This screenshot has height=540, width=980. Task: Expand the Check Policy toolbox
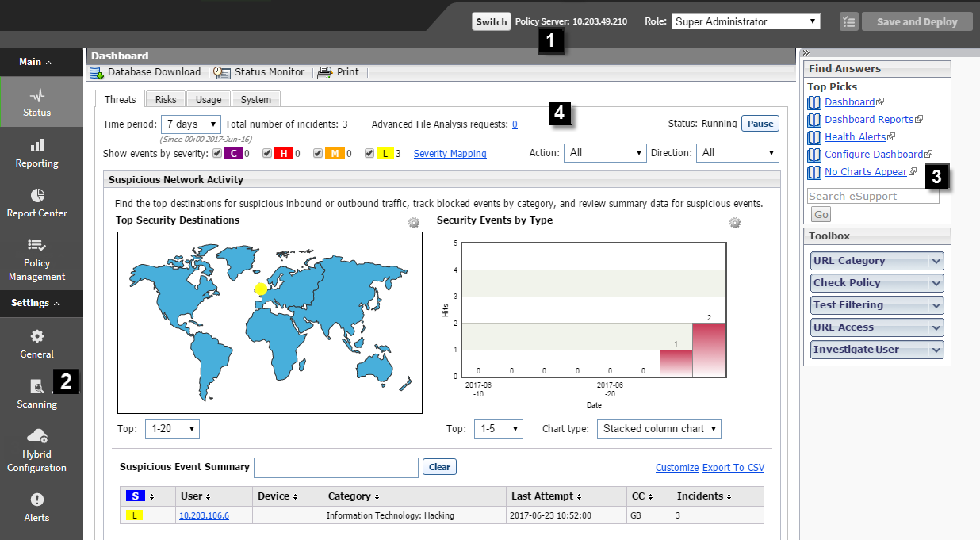936,283
